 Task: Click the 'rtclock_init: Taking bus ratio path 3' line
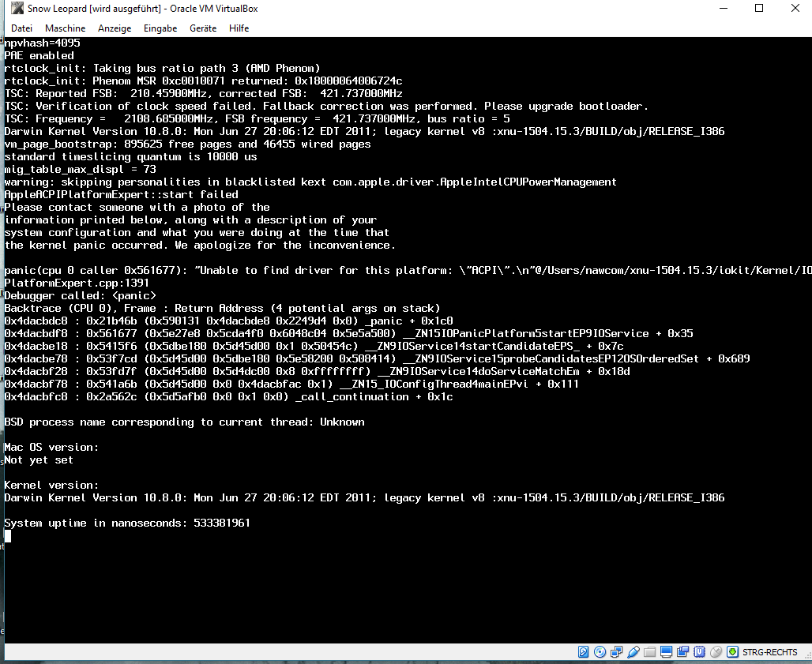click(162, 69)
